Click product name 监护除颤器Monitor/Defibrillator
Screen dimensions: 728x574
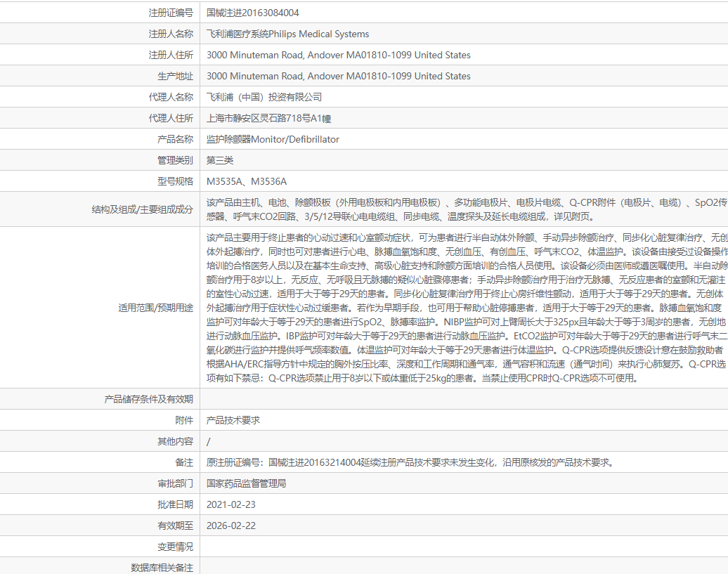pyautogui.click(x=273, y=139)
